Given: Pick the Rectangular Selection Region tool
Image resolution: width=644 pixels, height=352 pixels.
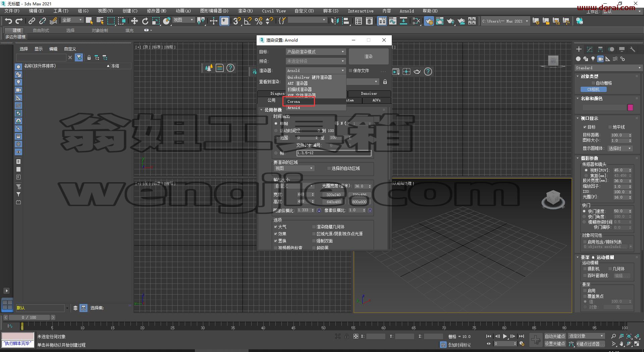Looking at the screenshot, I should [x=111, y=21].
